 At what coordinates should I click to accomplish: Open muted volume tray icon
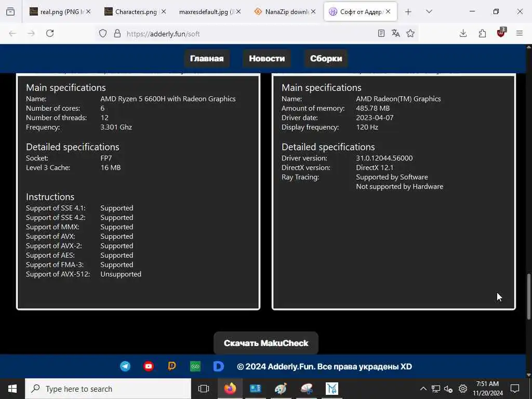(448, 389)
